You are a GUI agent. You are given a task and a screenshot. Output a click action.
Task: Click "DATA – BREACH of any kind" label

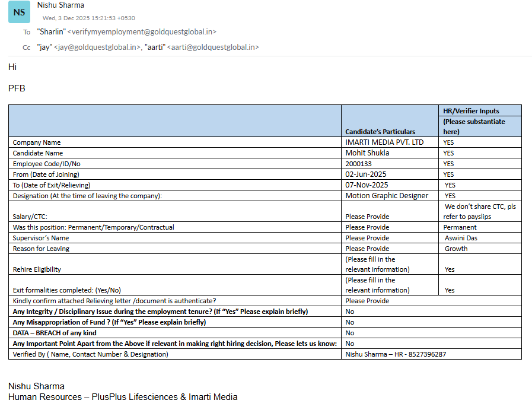tap(55, 333)
